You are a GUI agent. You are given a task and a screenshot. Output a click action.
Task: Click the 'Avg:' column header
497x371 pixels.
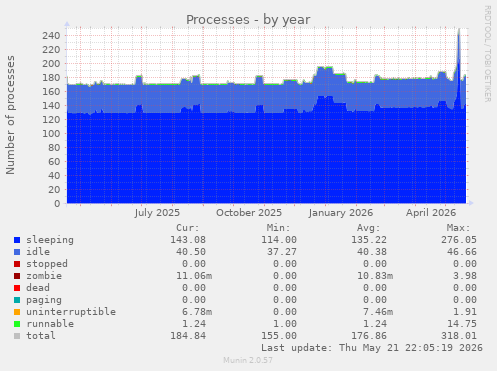(368, 228)
